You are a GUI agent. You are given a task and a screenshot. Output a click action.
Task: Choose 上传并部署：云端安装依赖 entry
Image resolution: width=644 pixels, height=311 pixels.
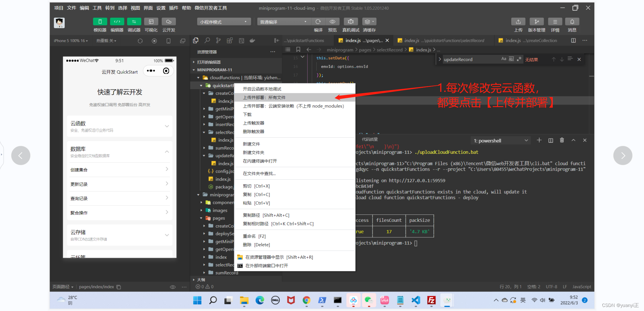(x=293, y=106)
